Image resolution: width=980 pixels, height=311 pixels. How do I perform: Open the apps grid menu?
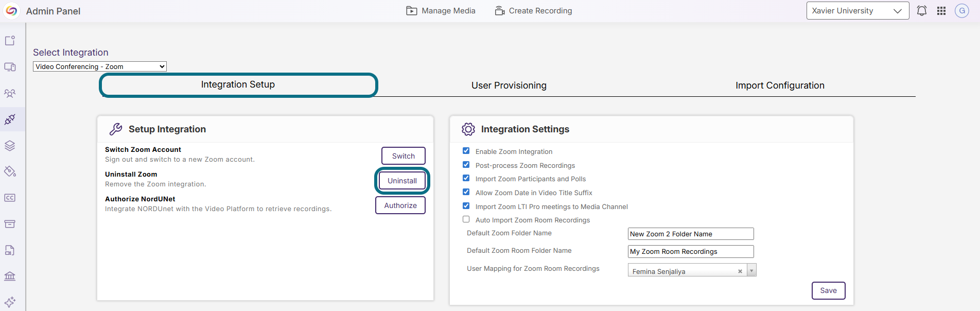click(941, 11)
